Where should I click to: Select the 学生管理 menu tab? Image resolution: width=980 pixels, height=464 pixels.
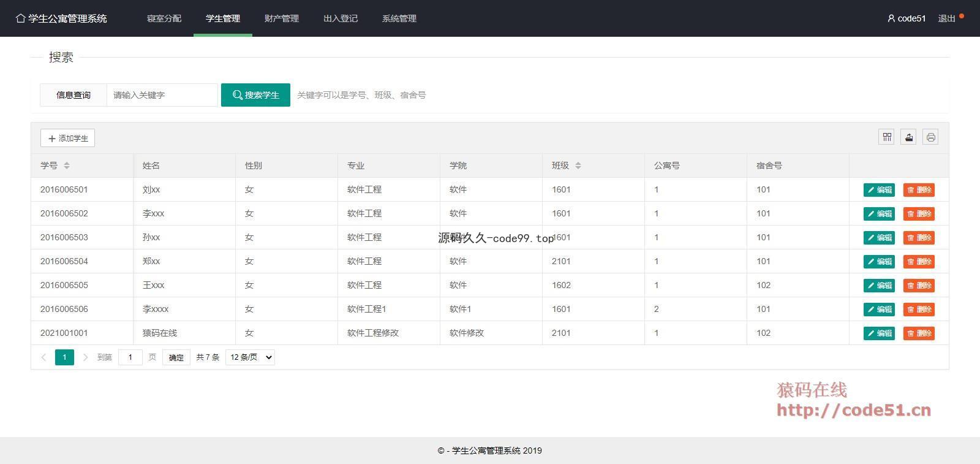[223, 18]
